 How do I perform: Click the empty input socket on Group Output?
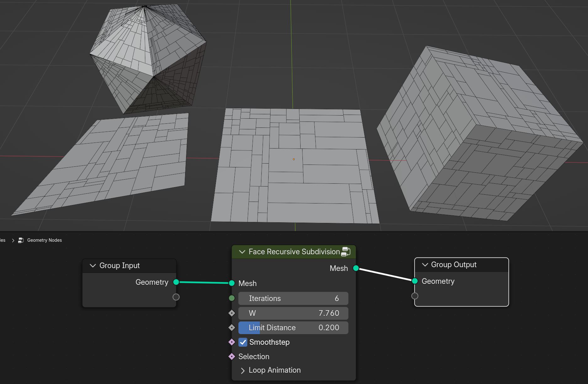(415, 296)
